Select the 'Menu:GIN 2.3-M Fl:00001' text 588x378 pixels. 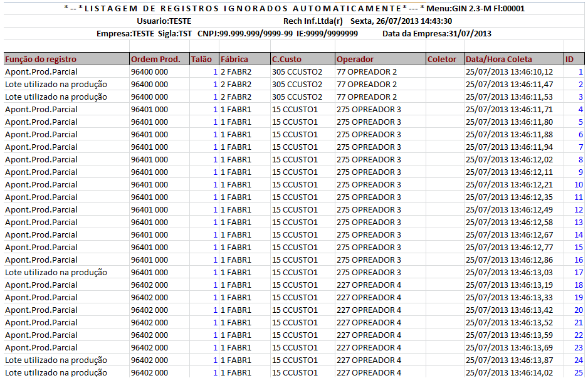pyautogui.click(x=476, y=8)
